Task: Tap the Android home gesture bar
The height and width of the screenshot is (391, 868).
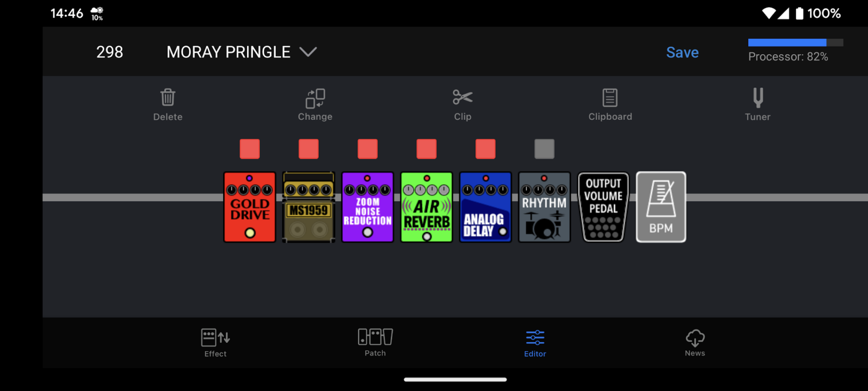Action: pos(455,380)
